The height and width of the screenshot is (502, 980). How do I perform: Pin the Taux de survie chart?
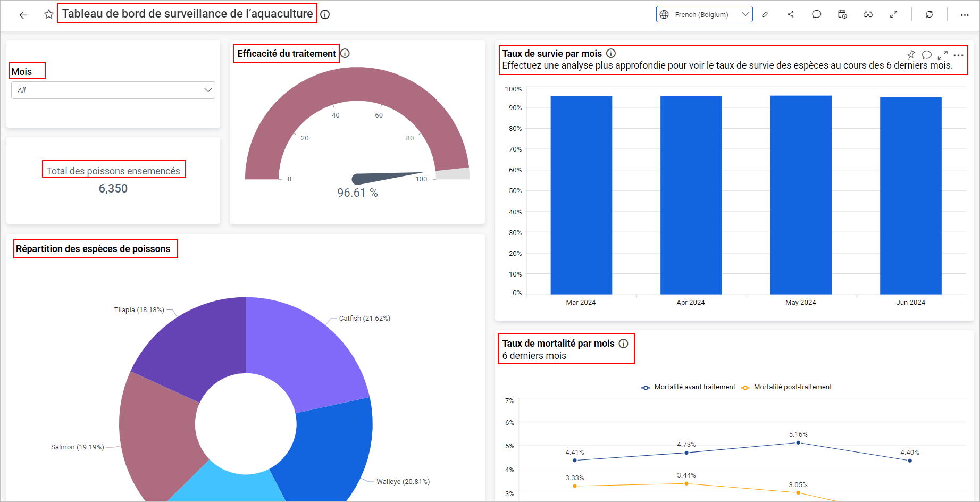911,54
